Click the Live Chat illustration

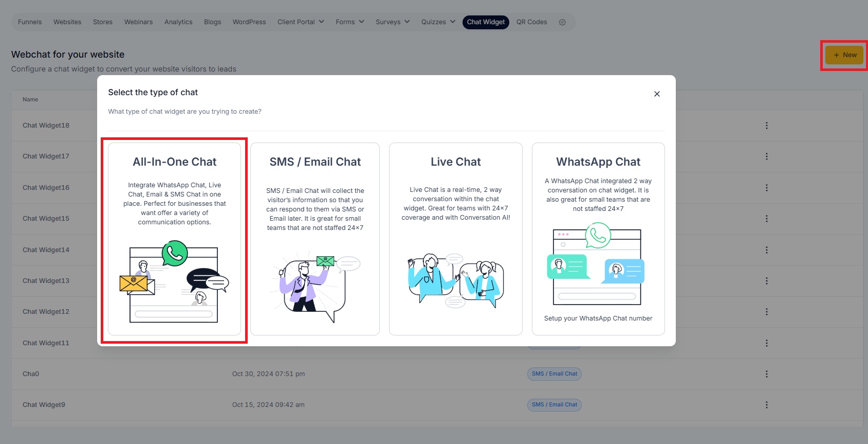point(456,280)
